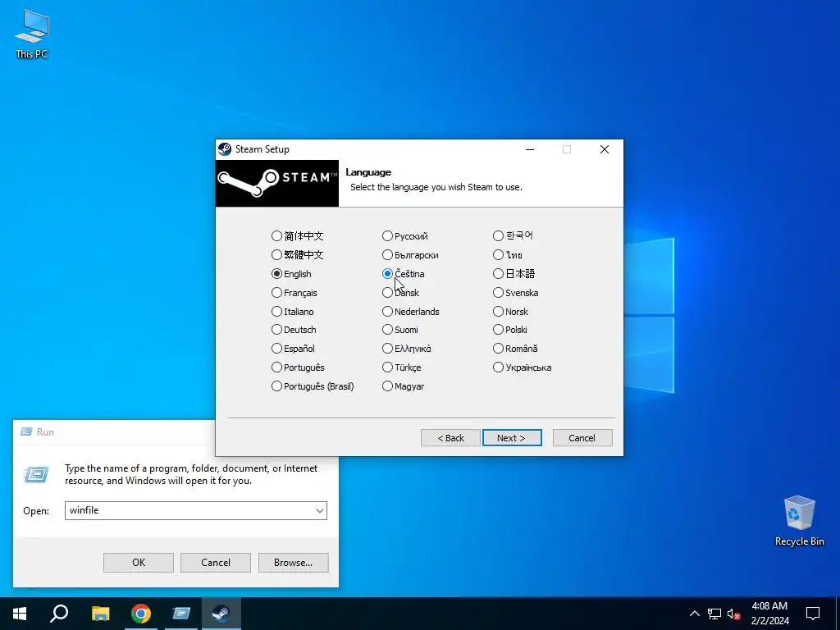840x630 pixels.
Task: Select Traditional Chinese language option
Action: 297,254
